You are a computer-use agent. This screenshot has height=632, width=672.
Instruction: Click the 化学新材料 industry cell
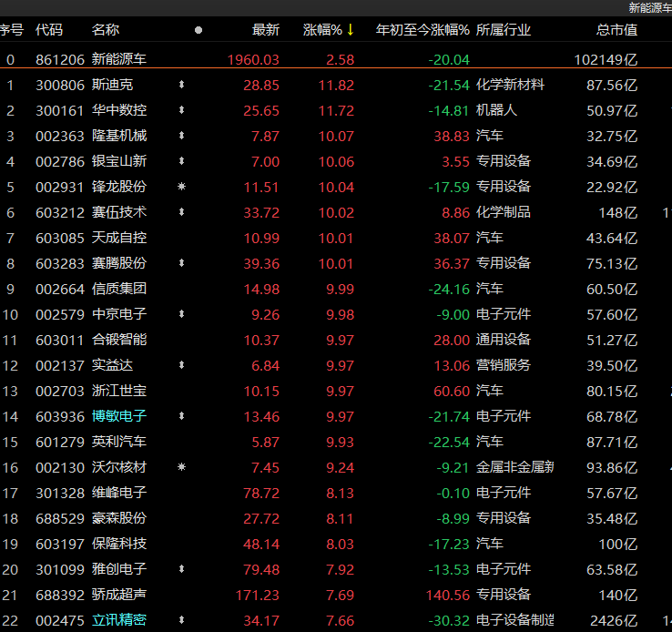pyautogui.click(x=511, y=85)
